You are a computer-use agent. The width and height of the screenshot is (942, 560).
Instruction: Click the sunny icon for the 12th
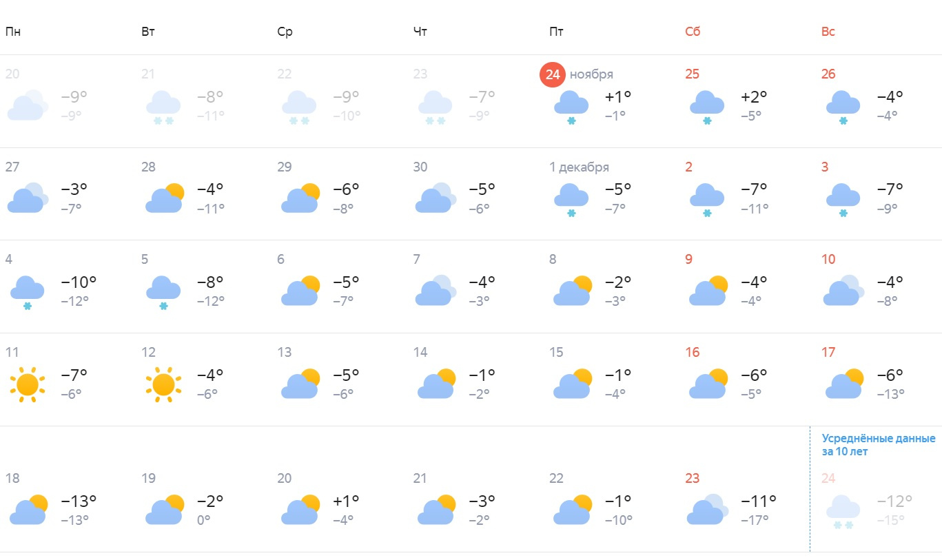tap(163, 384)
